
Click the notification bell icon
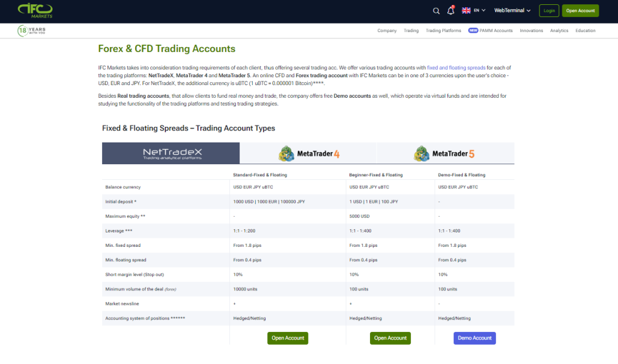click(x=451, y=10)
